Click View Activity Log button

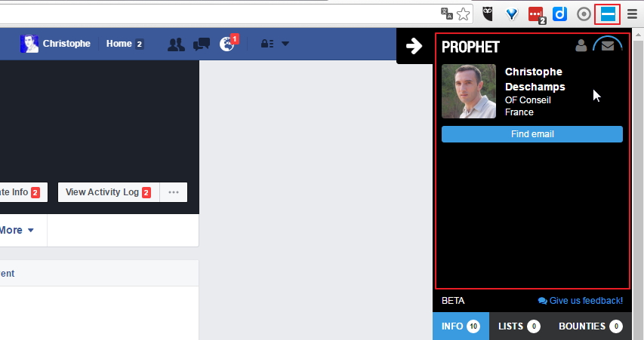(x=109, y=192)
